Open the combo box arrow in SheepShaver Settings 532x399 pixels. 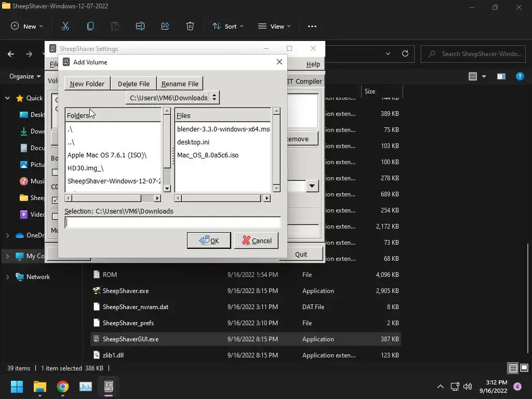(x=312, y=186)
